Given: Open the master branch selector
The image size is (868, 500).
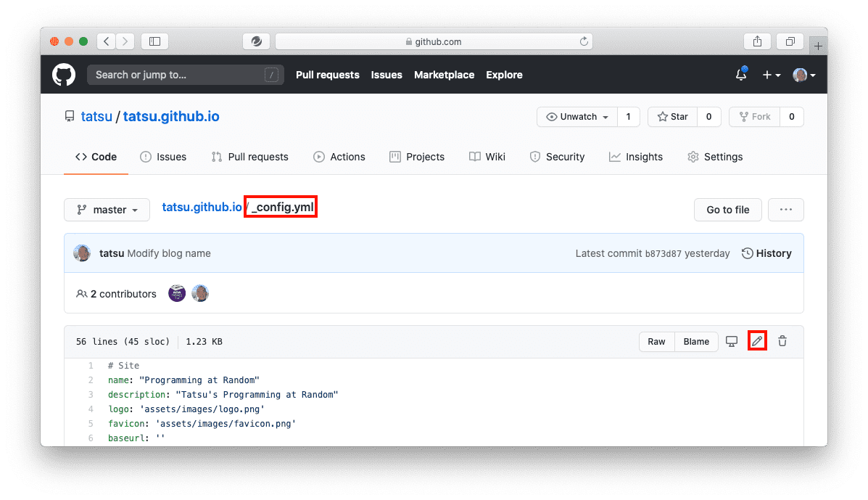Looking at the screenshot, I should click(107, 210).
